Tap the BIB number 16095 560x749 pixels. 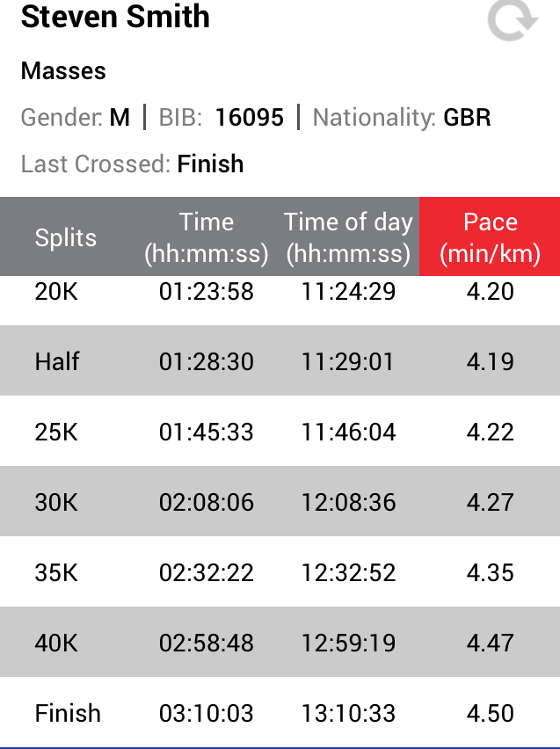(250, 118)
